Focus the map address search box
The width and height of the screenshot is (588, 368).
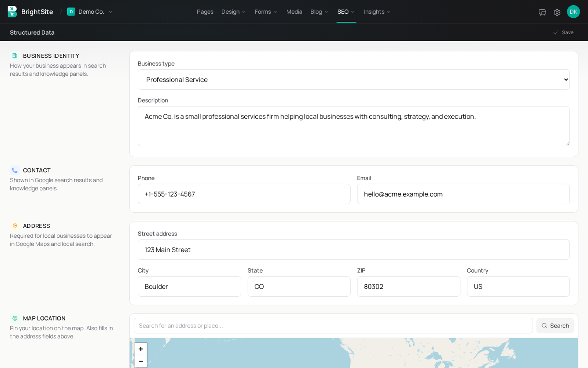(x=333, y=326)
